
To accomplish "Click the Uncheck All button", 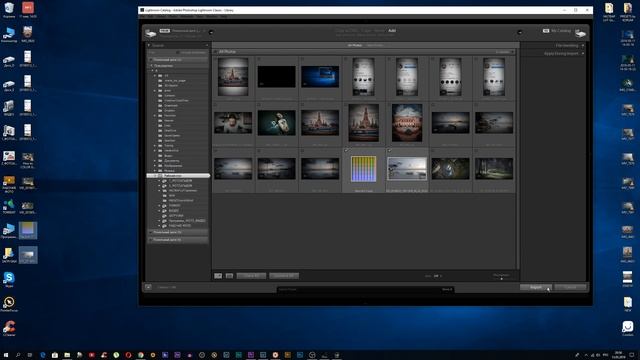I will click(x=284, y=276).
